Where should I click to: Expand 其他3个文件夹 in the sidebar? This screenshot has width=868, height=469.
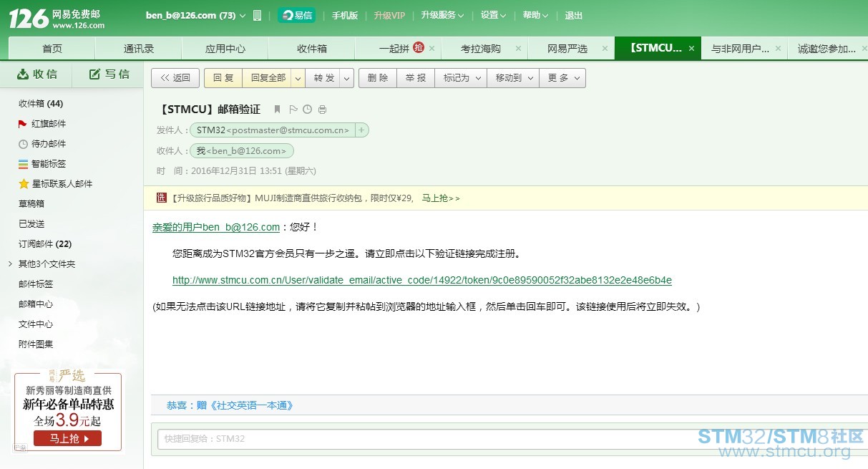tap(10, 264)
